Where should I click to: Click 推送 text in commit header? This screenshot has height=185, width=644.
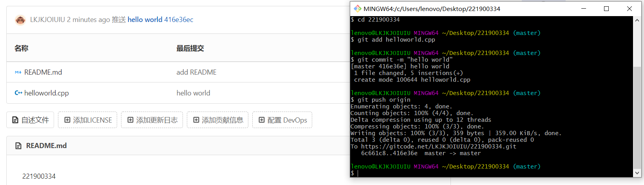point(119,20)
